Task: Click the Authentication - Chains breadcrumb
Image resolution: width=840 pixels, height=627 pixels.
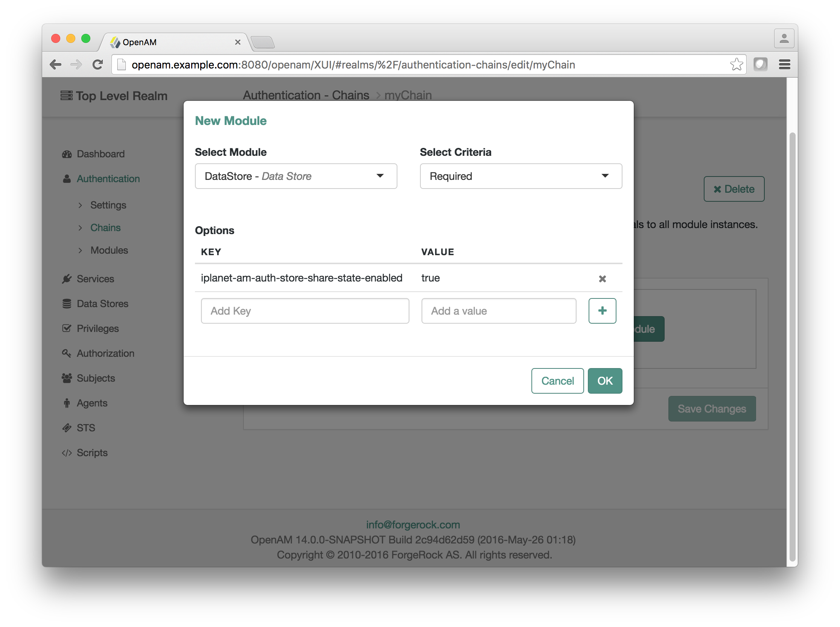Action: pyautogui.click(x=306, y=95)
